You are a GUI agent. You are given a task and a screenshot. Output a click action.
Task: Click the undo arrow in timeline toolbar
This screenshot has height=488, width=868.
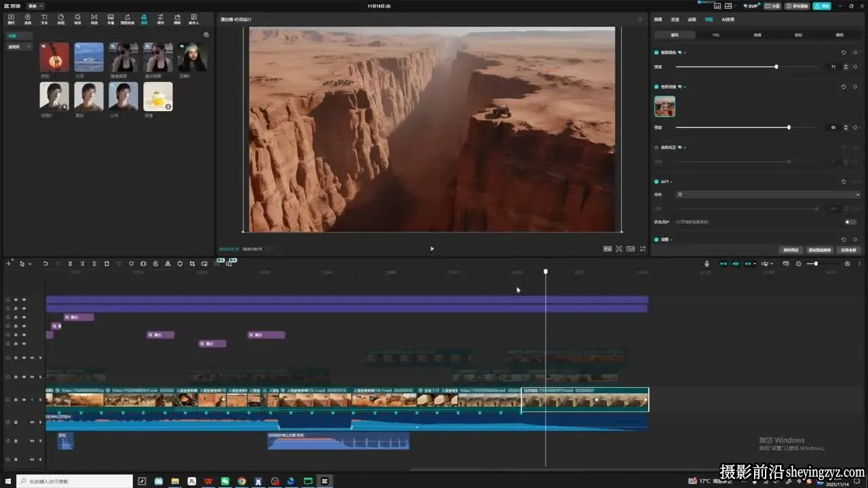tap(45, 264)
